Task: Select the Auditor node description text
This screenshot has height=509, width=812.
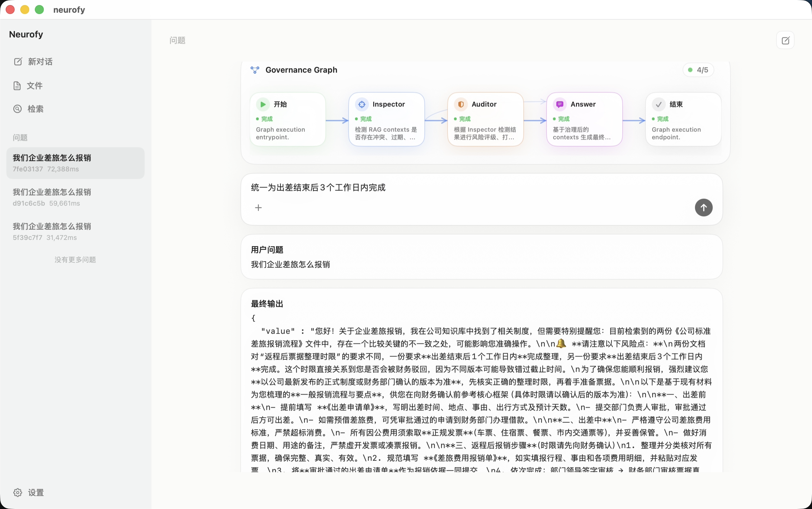Action: [485, 133]
